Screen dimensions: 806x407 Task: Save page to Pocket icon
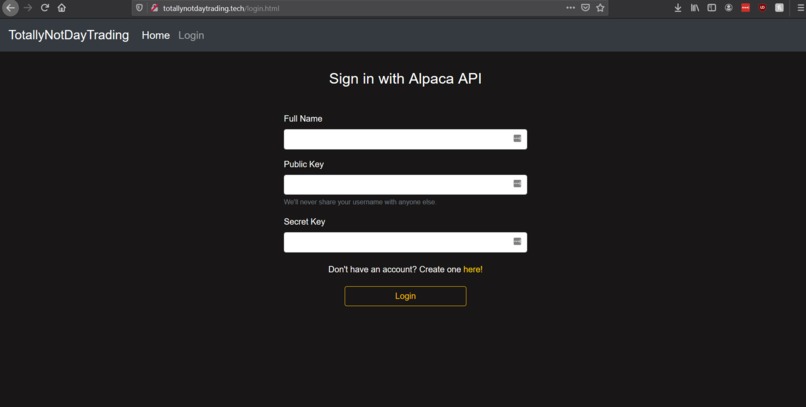pyautogui.click(x=585, y=8)
